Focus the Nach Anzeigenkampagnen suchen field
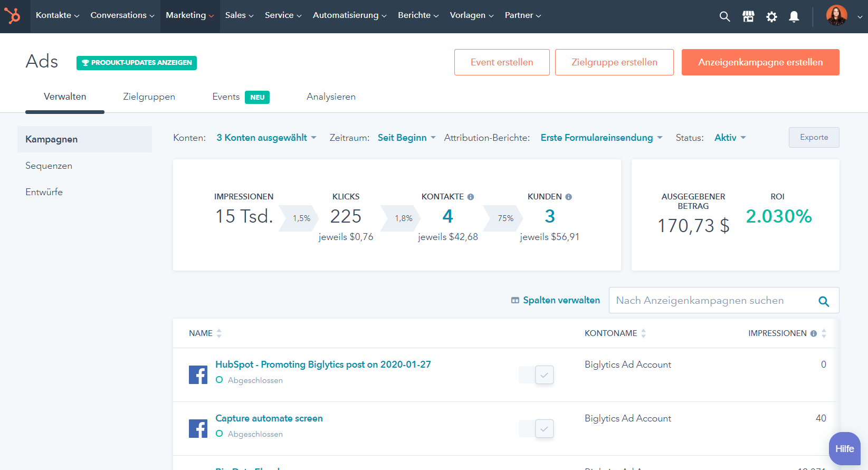The height and width of the screenshot is (470, 868). tap(724, 300)
